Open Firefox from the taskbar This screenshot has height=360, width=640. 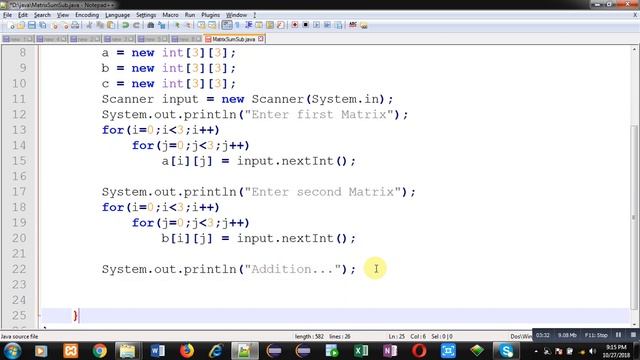point(187,351)
